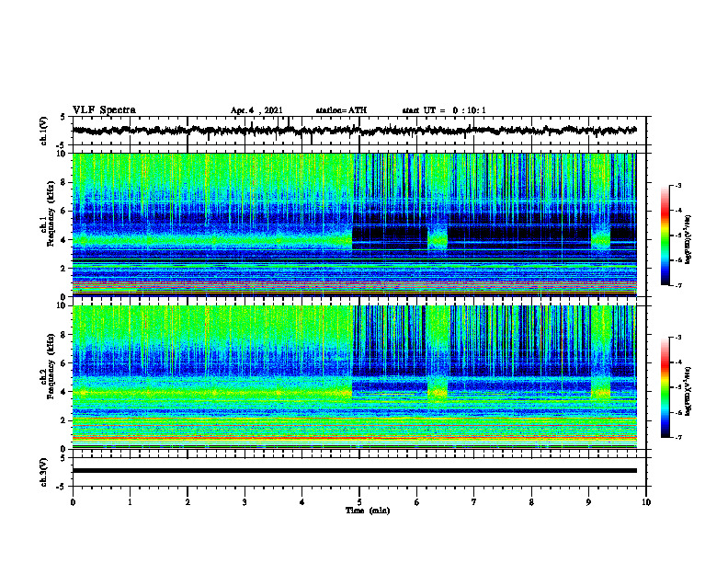This screenshot has width=728, height=563.
Task: Click the -3 label on ch.1 color bar
Action: pyautogui.click(x=677, y=186)
